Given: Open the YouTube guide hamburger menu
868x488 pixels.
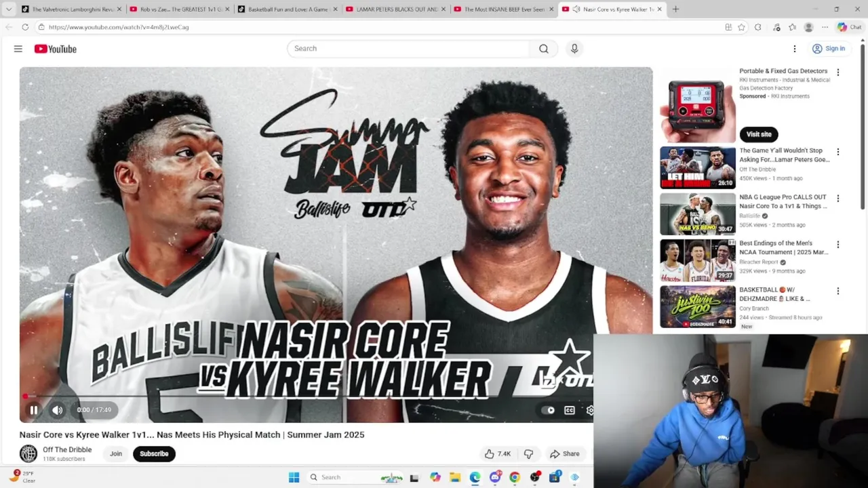Looking at the screenshot, I should pos(18,49).
